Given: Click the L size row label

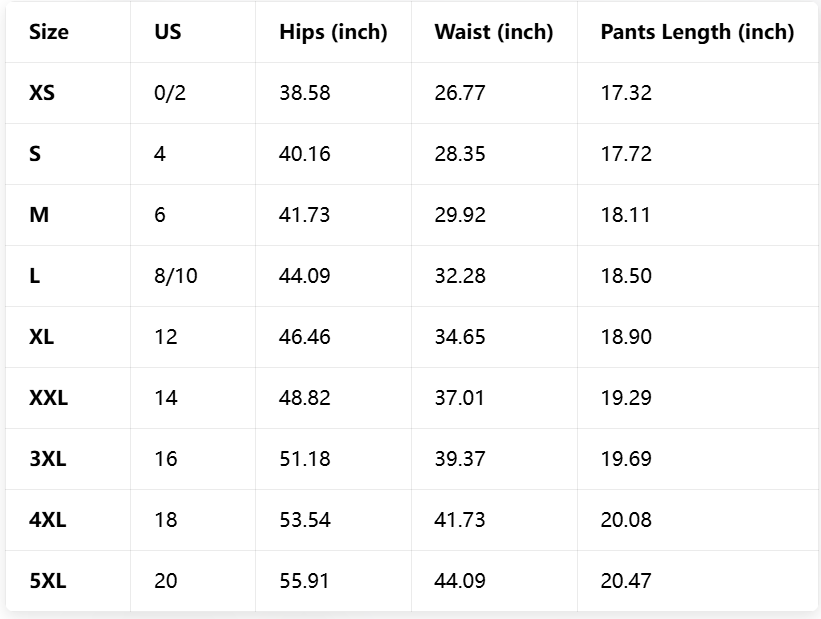Looking at the screenshot, I should (35, 276).
